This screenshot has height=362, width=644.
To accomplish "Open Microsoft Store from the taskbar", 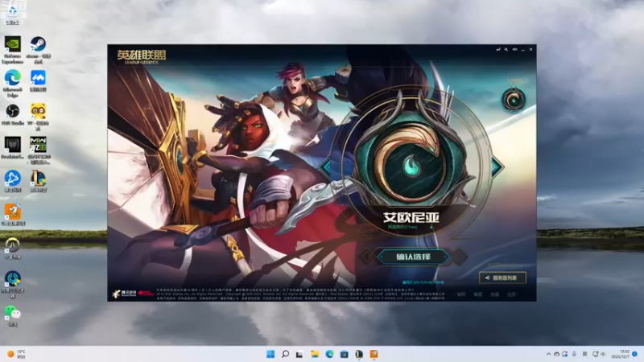I will [345, 354].
